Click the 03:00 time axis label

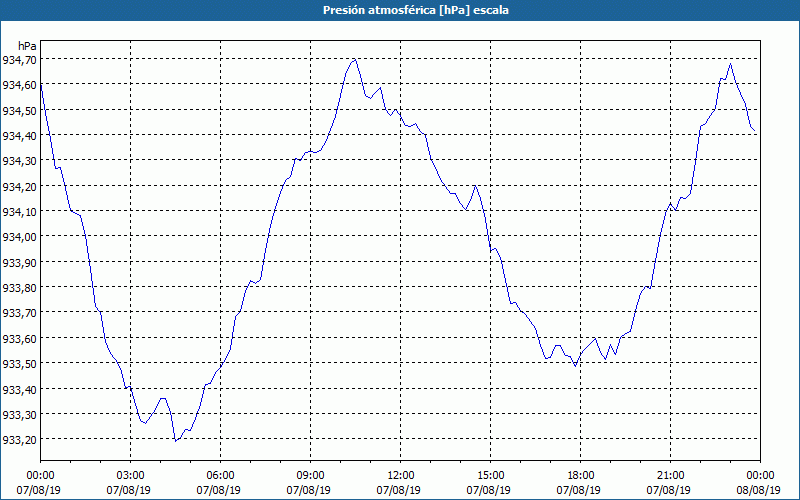pos(131,476)
